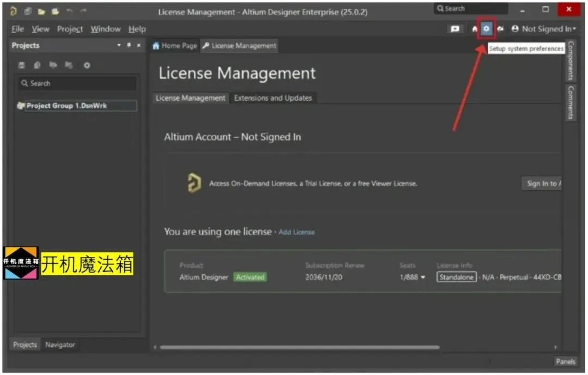Click the scrollbar right arrow
The height and width of the screenshot is (375, 588).
556,348
